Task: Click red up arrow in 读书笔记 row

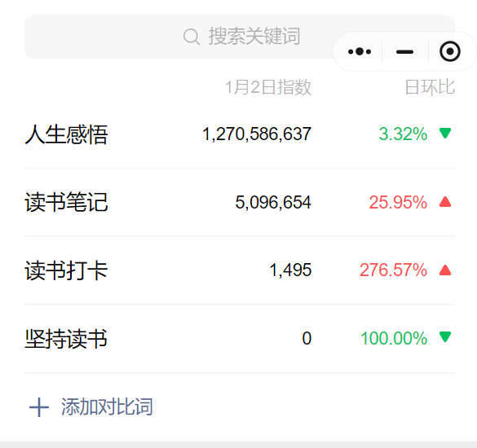Action: pos(445,202)
